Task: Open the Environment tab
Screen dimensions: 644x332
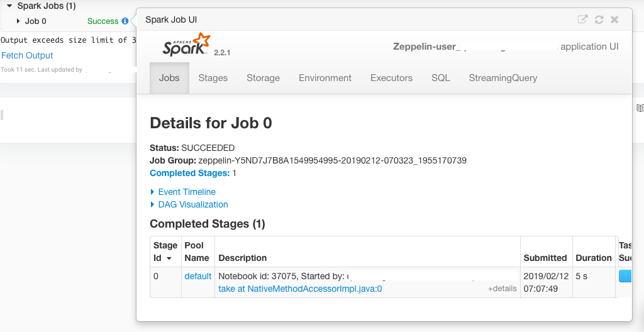Action: click(325, 78)
